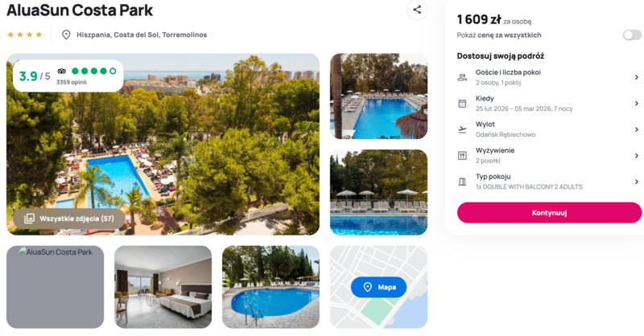Viewport: 644px width, 336px height.
Task: Click the Tripadvisor owl logo in rating badge
Action: coord(62,71)
